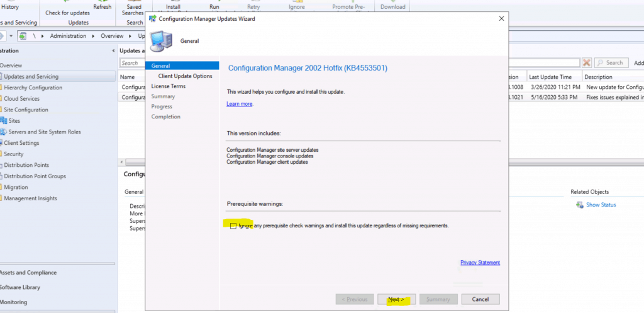
Task: Click Cancel in the Updates Wizard
Action: click(x=480, y=299)
